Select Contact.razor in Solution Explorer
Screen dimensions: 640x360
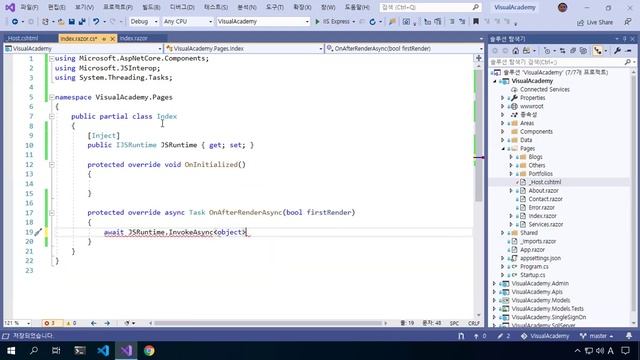coord(545,199)
